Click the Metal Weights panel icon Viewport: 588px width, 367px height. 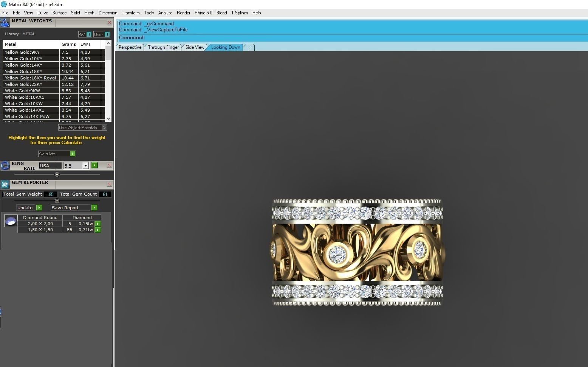tap(5, 23)
